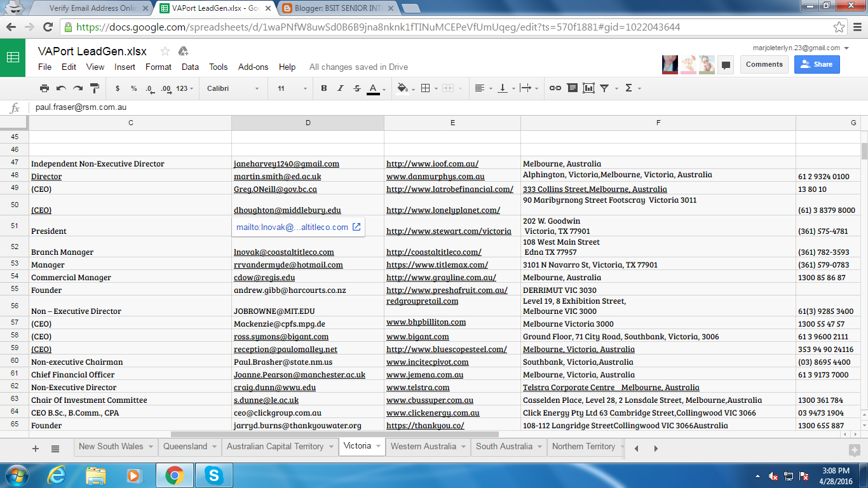The height and width of the screenshot is (488, 868).
Task: Toggle italic formatting
Action: click(x=341, y=88)
